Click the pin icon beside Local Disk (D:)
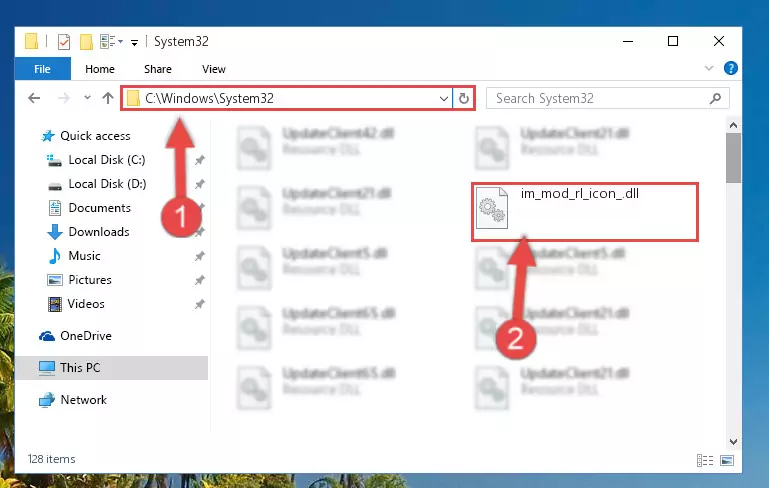 200,184
